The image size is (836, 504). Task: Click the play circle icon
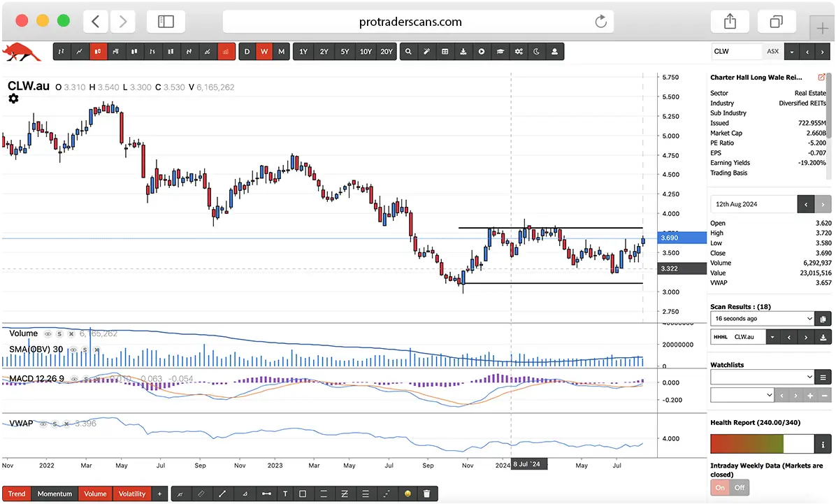(482, 52)
